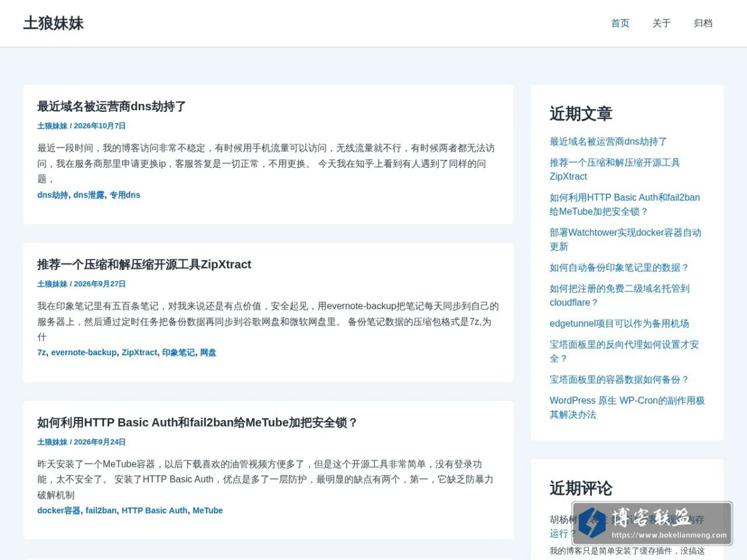
Task: Open post title 推荐一个压缩和解压缩开源工具ZipXtract
Action: click(x=144, y=264)
